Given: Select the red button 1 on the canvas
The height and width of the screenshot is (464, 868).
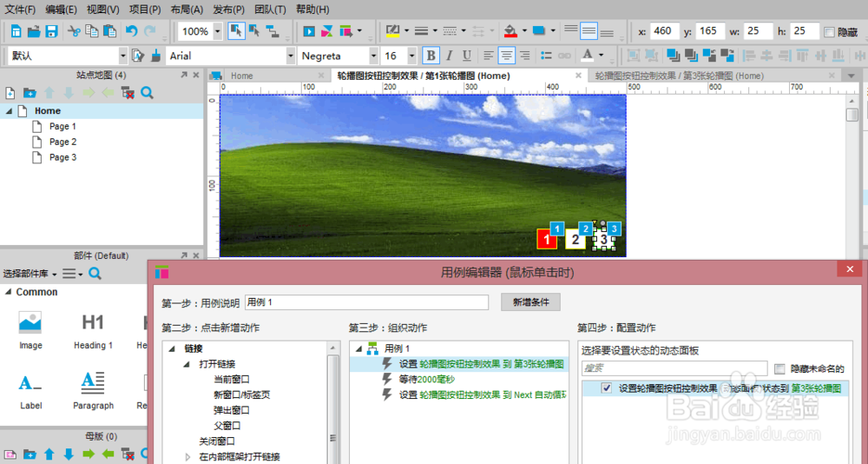Looking at the screenshot, I should [x=547, y=240].
